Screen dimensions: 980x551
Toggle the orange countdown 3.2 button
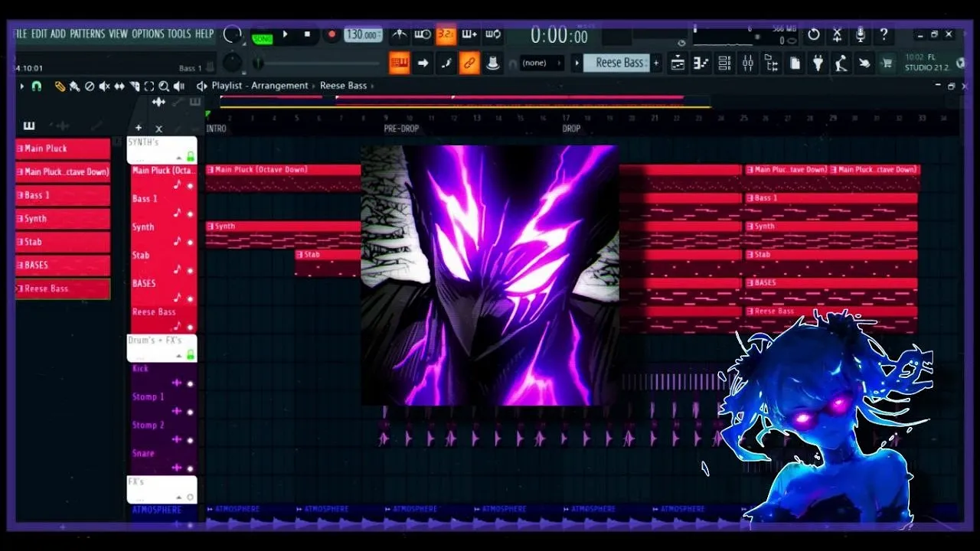[x=446, y=34]
